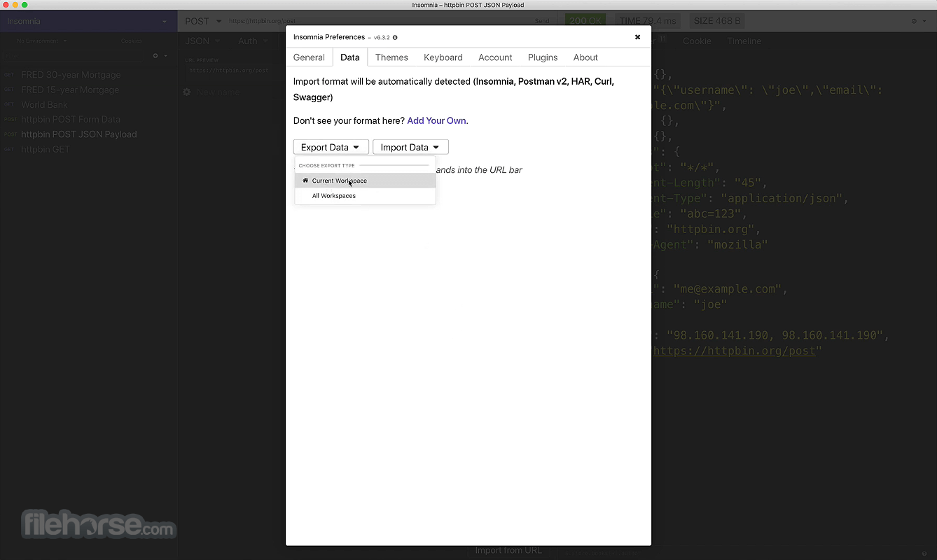Open the Insomnia workspace dropdown in sidebar

(88, 21)
